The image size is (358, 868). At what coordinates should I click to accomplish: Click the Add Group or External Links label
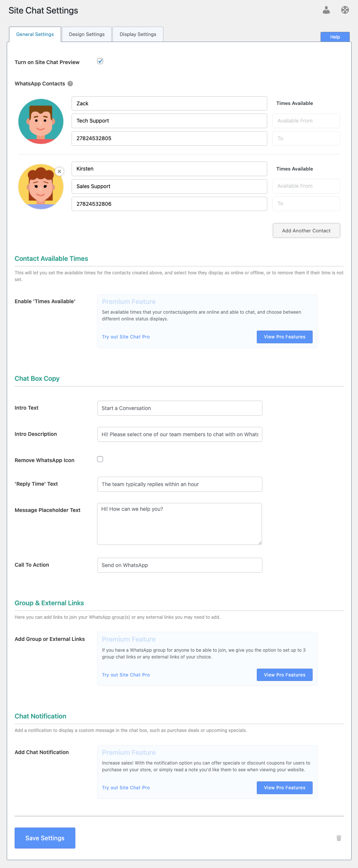pos(50,639)
